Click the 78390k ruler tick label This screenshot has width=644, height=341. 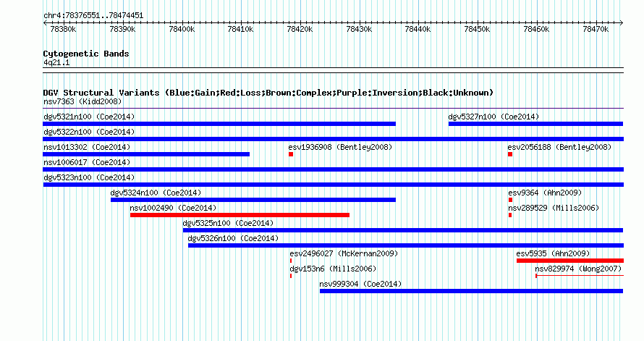pos(122,29)
